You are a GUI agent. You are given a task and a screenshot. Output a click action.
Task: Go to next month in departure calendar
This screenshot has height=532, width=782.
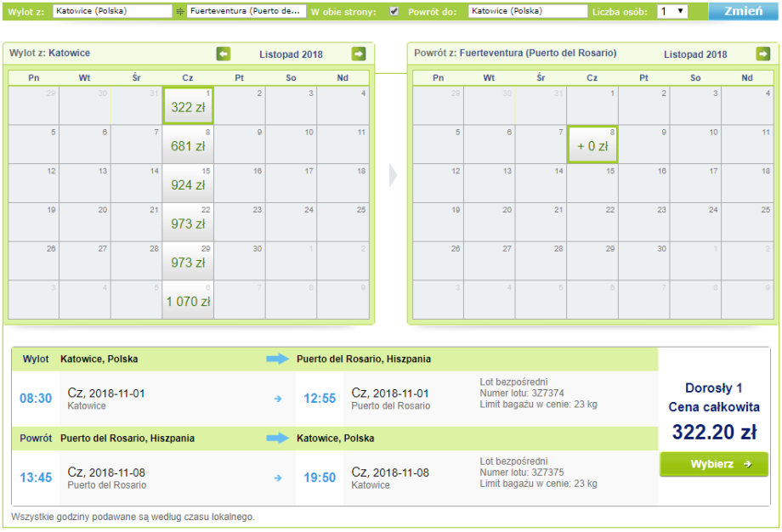(359, 54)
